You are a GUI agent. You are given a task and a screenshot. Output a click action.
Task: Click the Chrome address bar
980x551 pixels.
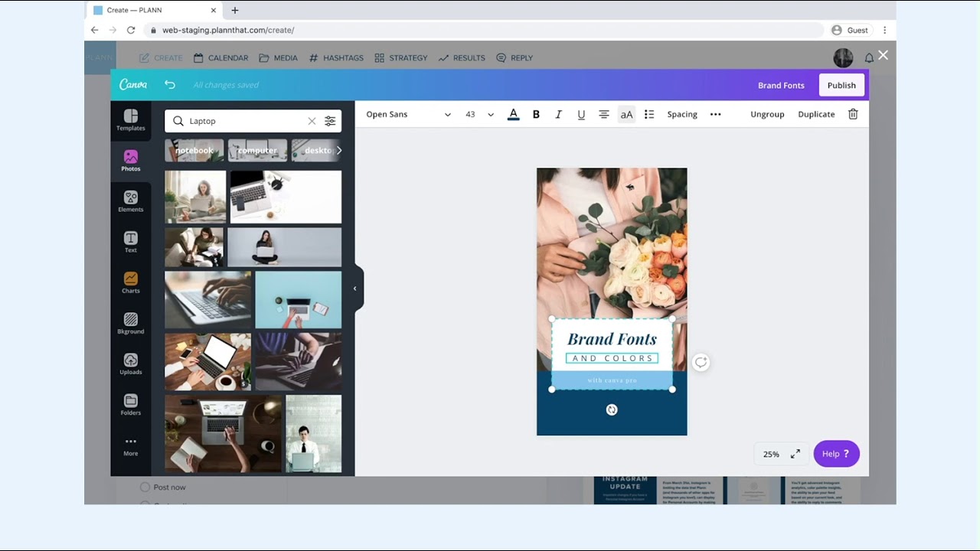point(482,30)
